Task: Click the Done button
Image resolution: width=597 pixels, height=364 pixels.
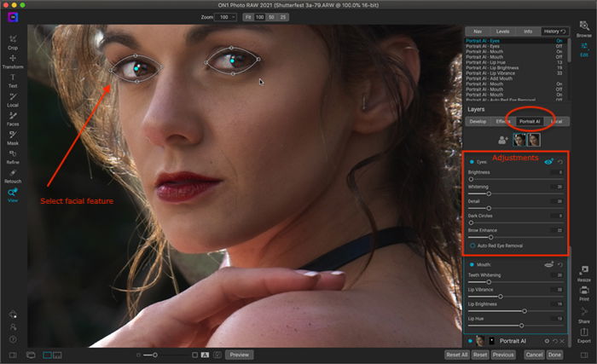Action: click(554, 355)
